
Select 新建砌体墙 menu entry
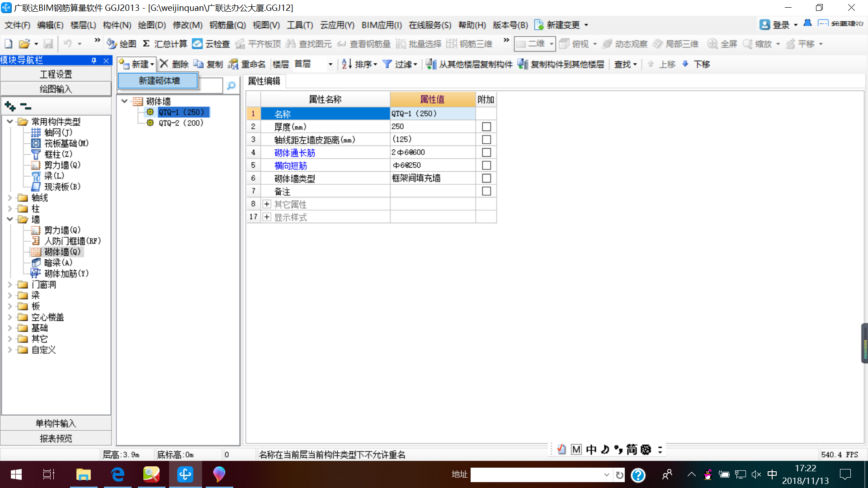(x=159, y=80)
